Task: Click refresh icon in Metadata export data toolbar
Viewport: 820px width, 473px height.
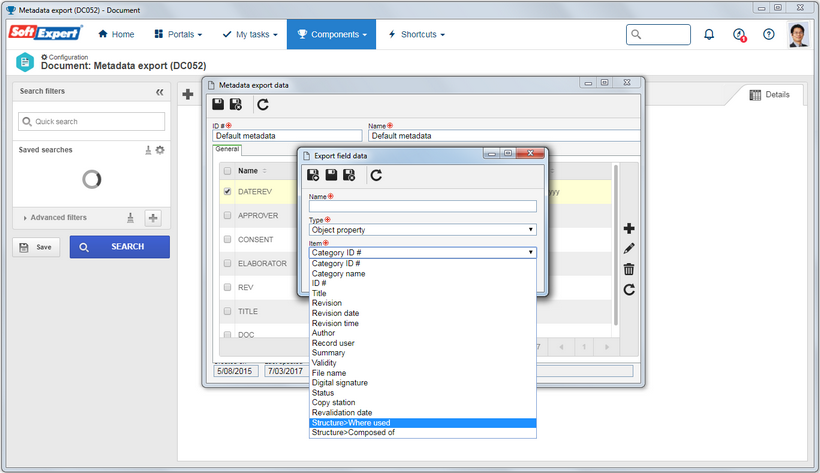Action: (263, 105)
